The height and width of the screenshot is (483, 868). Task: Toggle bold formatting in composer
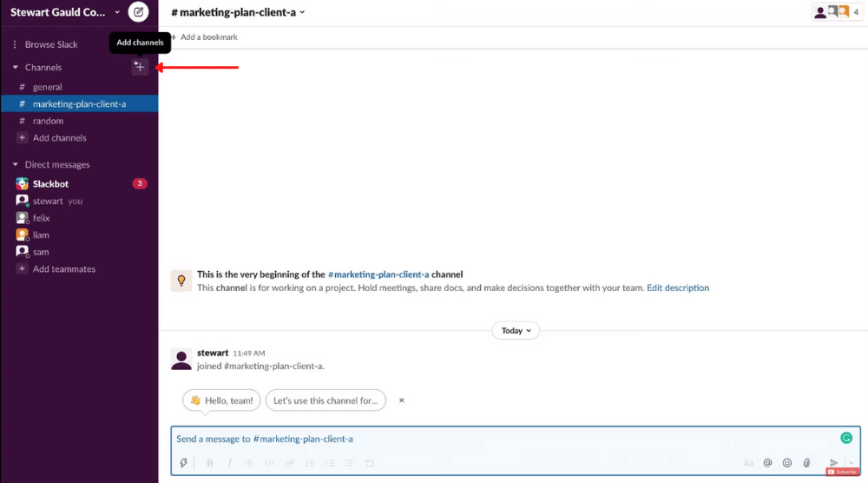[x=210, y=463]
